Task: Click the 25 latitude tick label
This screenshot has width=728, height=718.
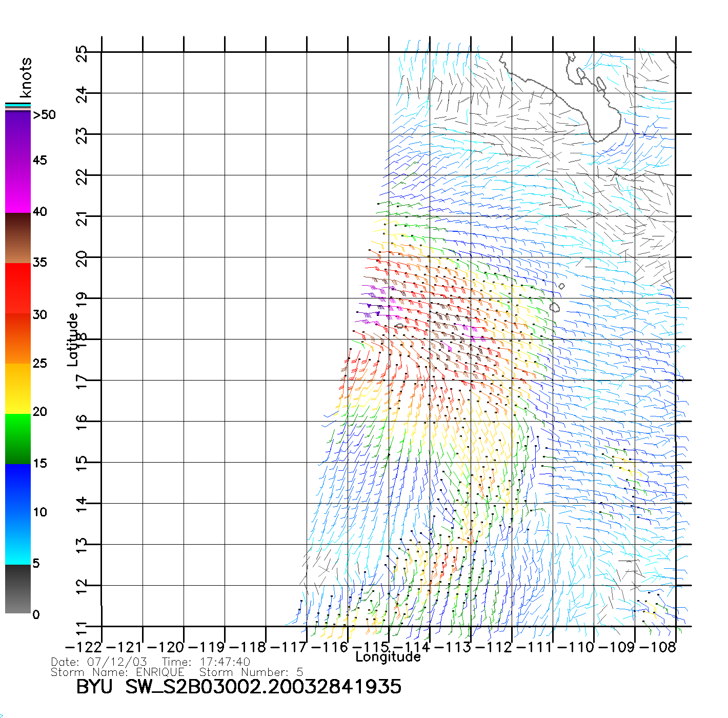Action: coord(82,53)
